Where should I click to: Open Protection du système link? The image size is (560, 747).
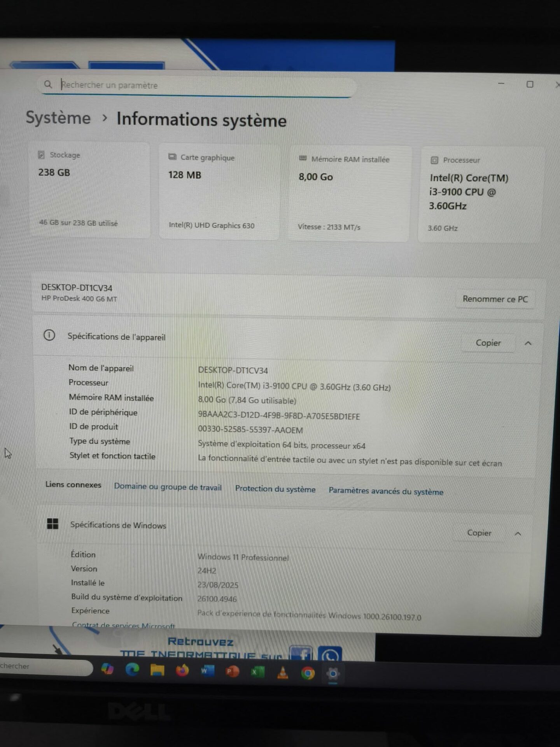(275, 489)
